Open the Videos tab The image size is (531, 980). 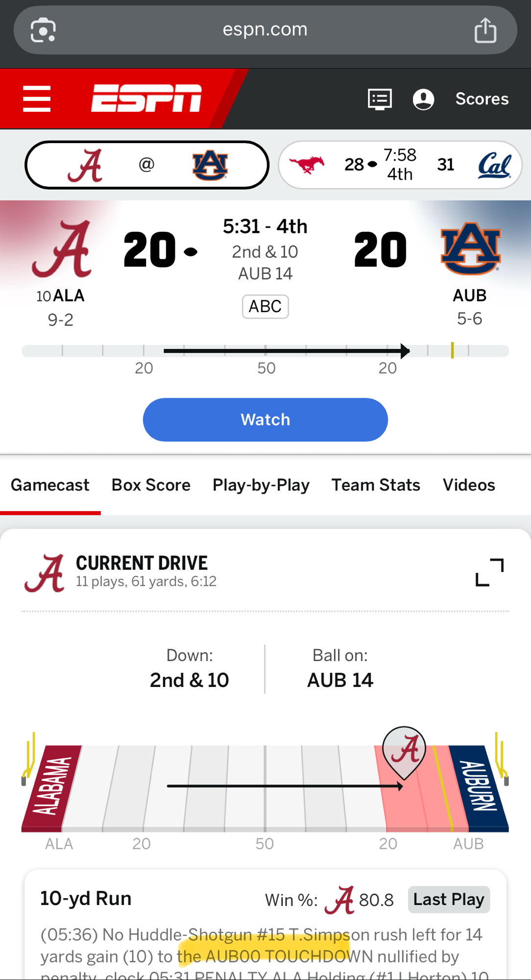469,485
